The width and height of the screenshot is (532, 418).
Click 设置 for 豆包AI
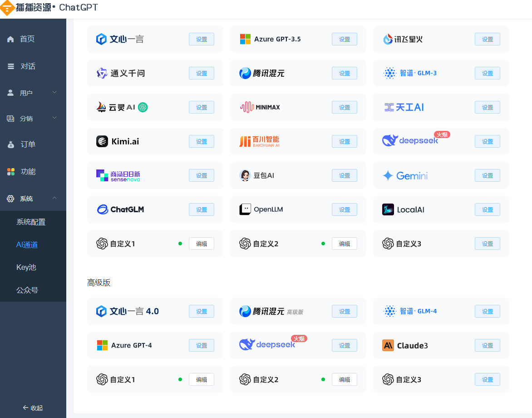(x=345, y=175)
